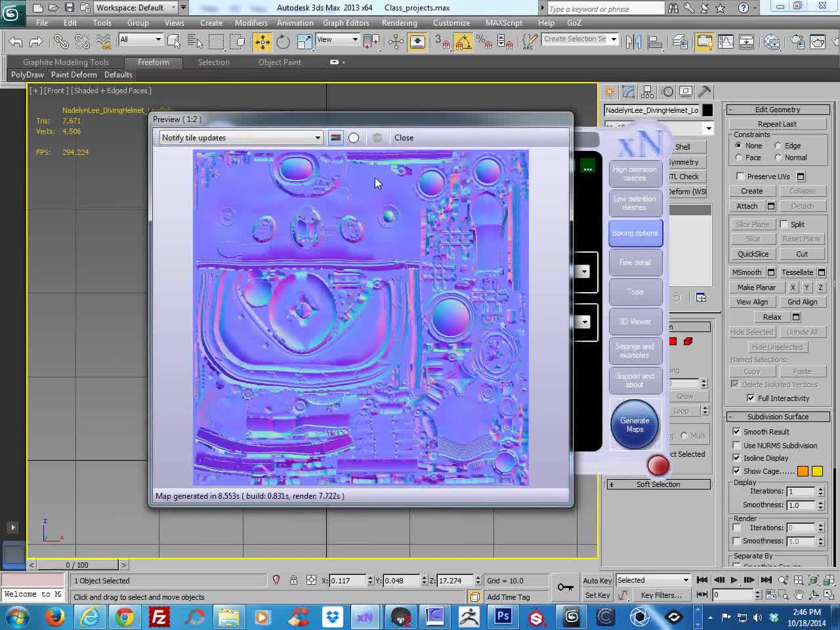Image resolution: width=840 pixels, height=630 pixels.
Task: Open the Notify tile updates dropdown
Action: coord(241,138)
